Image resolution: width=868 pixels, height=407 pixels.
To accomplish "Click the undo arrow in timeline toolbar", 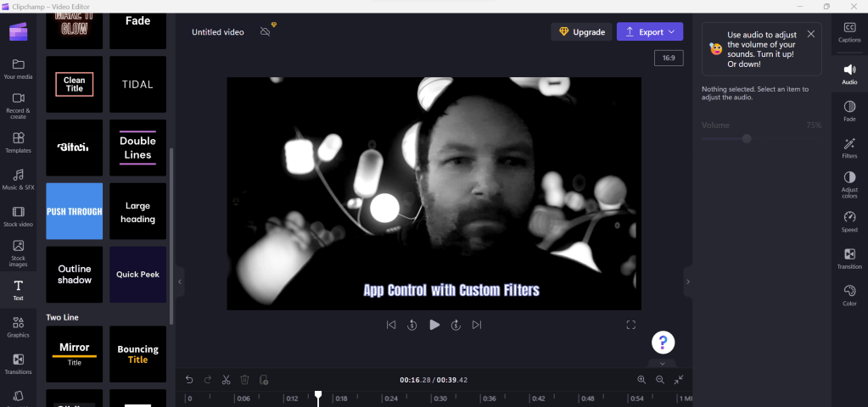I will click(x=189, y=380).
